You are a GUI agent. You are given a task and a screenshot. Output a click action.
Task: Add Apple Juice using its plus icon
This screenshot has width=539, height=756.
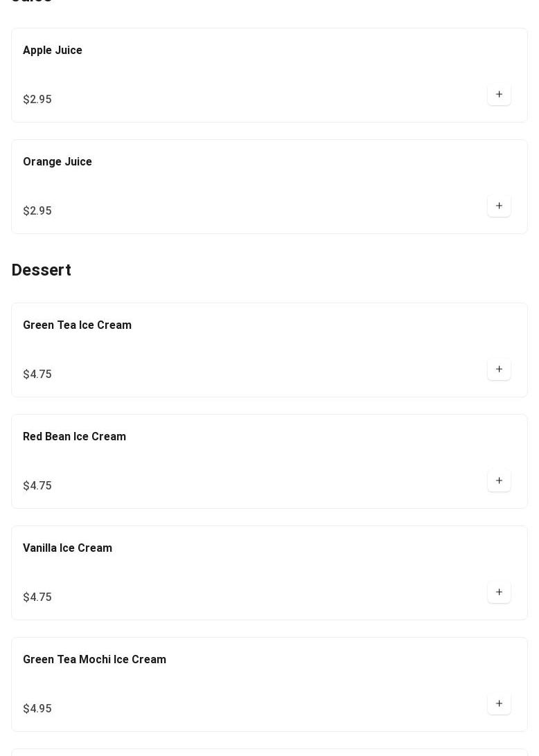click(499, 94)
